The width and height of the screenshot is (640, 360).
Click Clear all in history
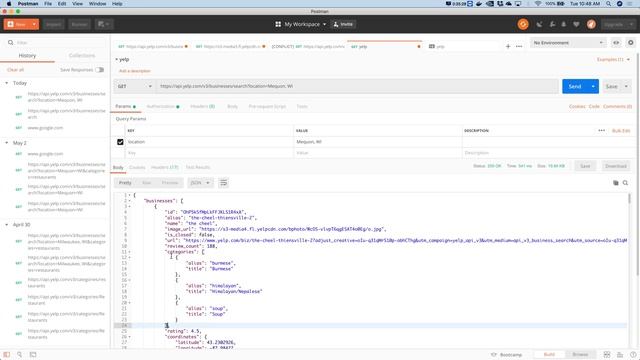pos(16,70)
